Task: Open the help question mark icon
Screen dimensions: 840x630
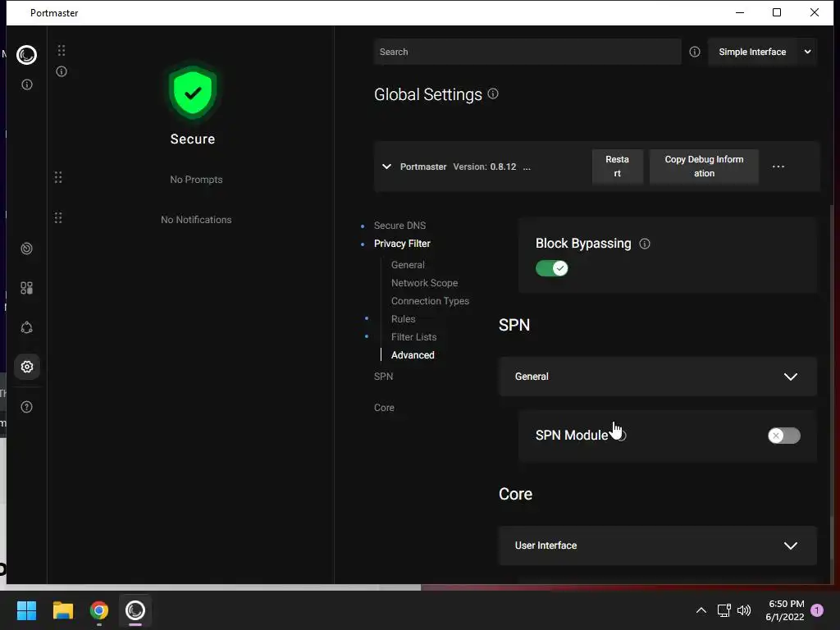Action: pos(27,407)
